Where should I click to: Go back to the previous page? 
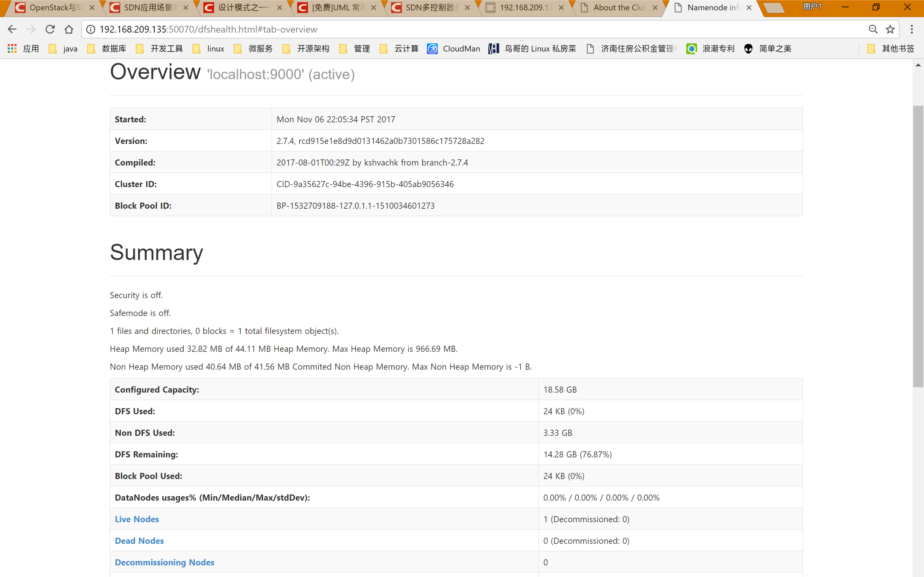(12, 29)
